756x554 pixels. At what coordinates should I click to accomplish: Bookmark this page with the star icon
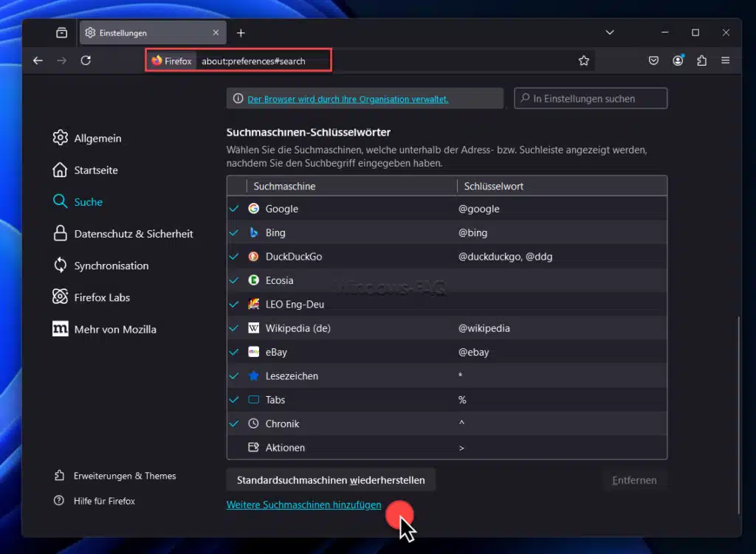(584, 60)
